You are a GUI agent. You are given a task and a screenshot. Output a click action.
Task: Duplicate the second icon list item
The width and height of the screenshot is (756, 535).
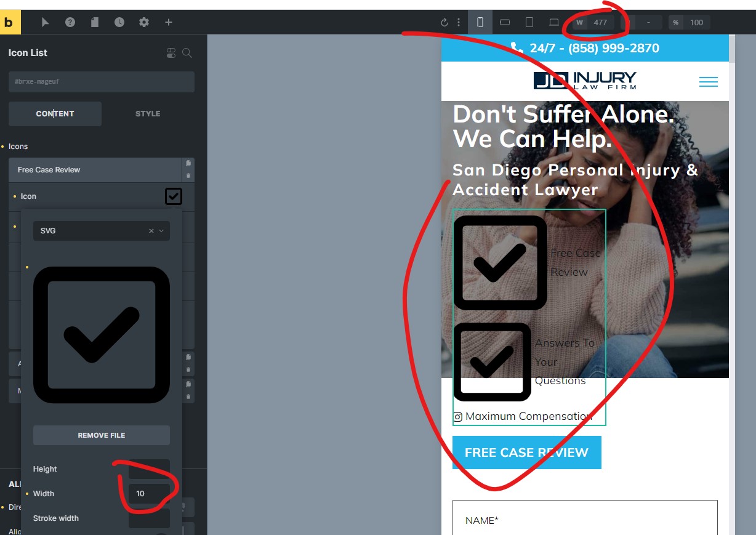188,357
